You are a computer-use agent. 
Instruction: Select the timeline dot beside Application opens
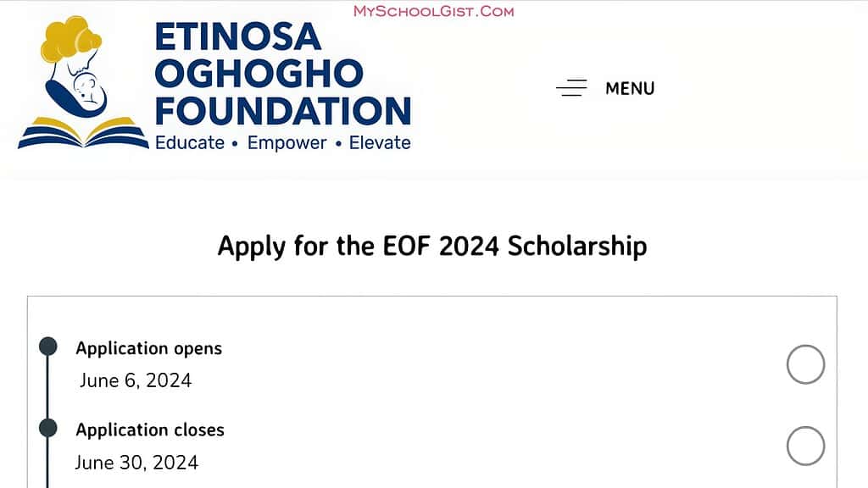click(47, 346)
